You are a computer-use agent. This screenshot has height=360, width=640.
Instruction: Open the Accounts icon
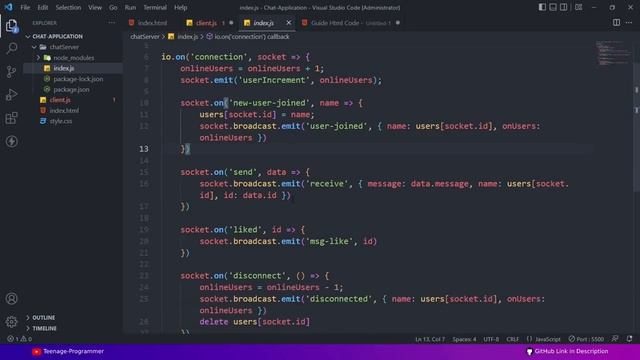point(11,298)
